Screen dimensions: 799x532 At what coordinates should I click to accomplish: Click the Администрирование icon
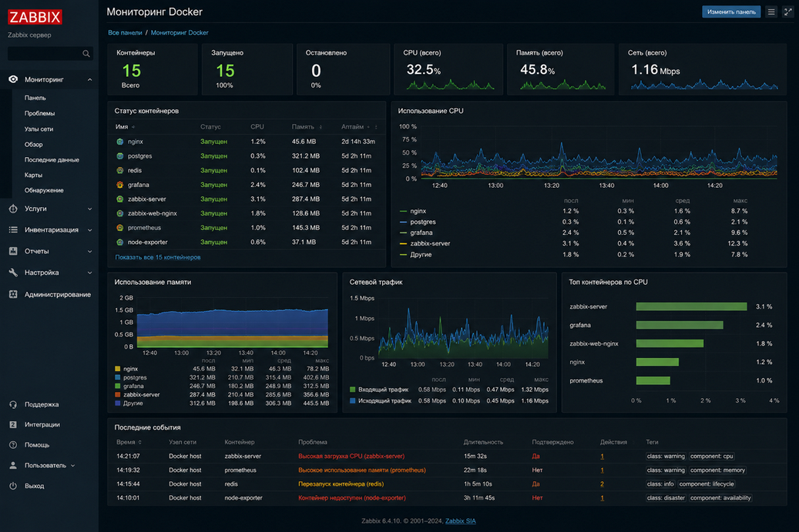point(13,294)
